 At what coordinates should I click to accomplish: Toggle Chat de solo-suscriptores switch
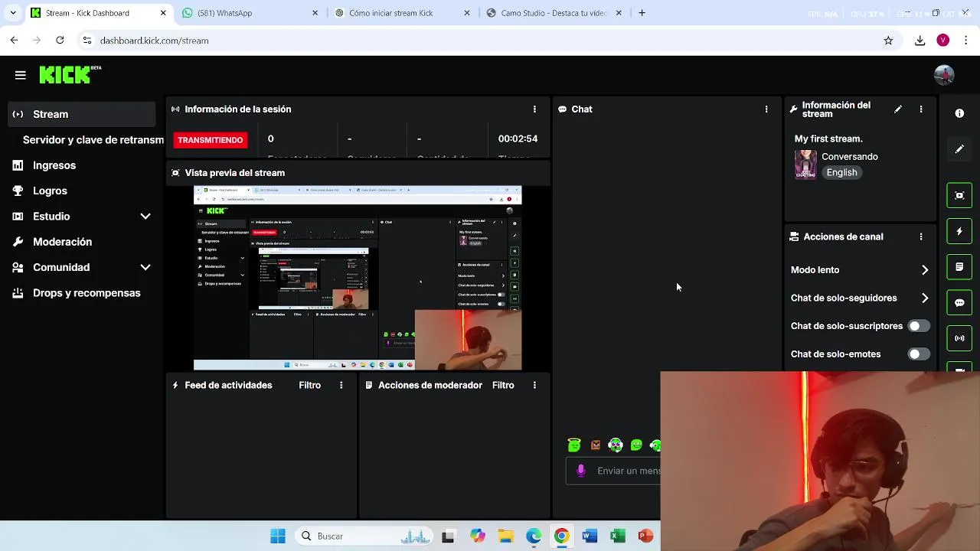coord(919,326)
